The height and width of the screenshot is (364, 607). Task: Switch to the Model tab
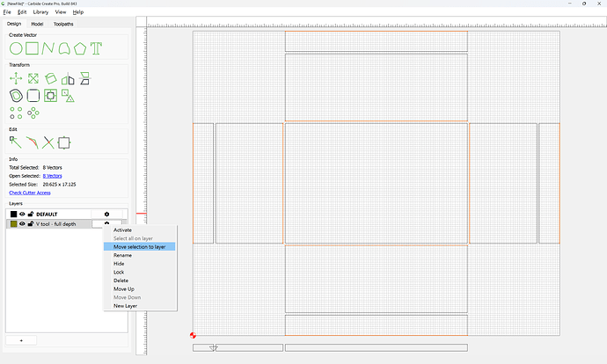click(x=37, y=24)
